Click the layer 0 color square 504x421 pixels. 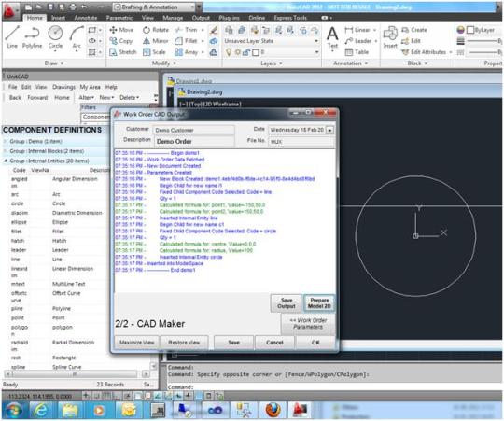coord(256,52)
